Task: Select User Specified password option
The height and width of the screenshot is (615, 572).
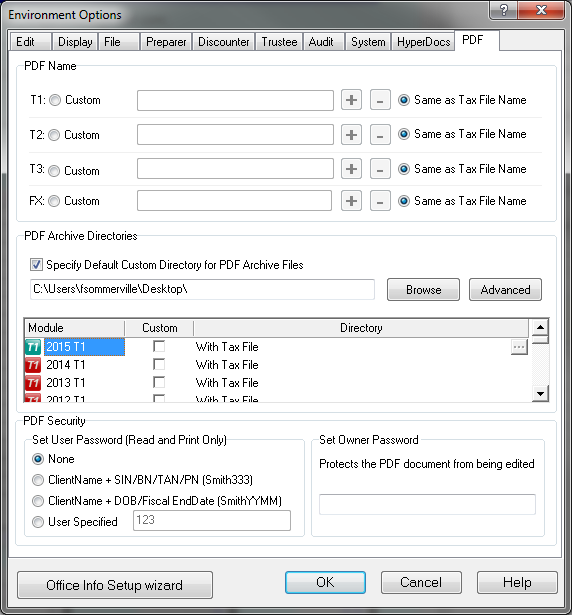Action: (x=38, y=522)
